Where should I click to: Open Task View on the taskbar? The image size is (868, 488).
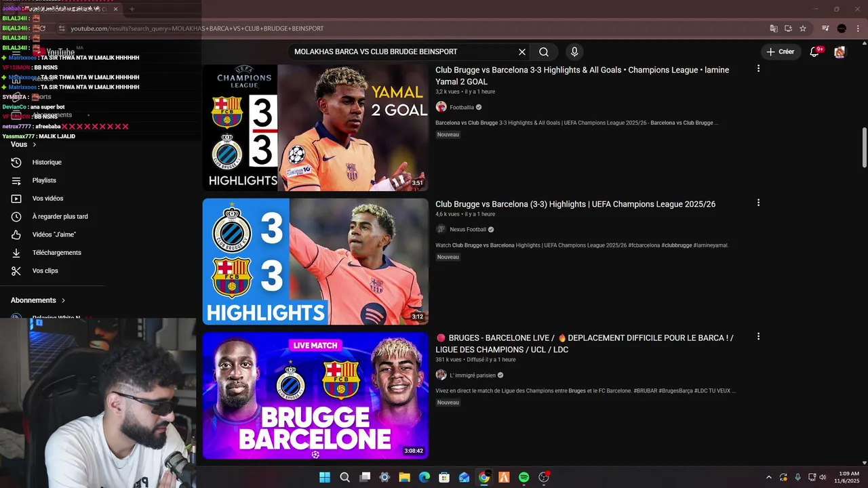365,477
